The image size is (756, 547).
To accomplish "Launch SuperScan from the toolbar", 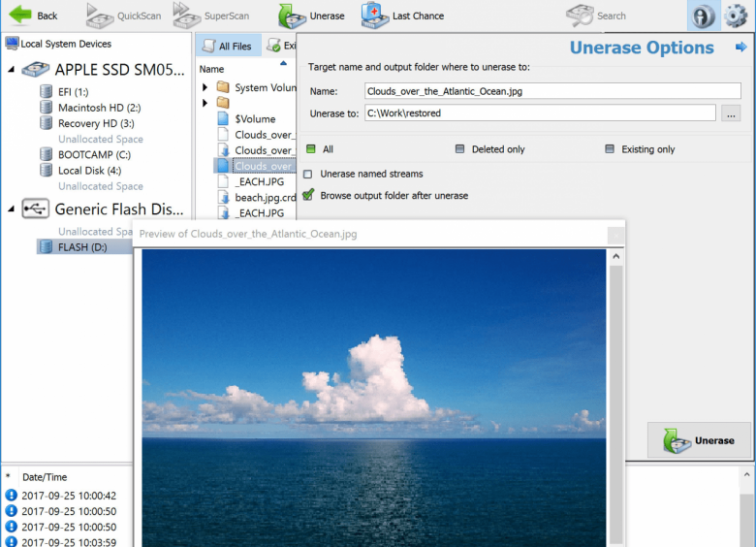I will click(188, 16).
